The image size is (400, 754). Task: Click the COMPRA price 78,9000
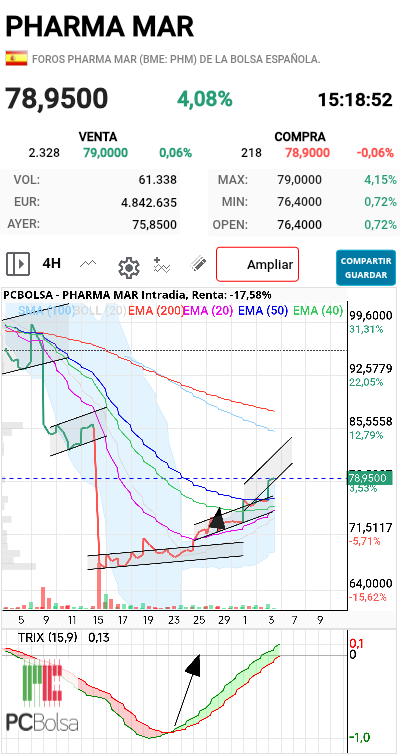[x=308, y=153]
